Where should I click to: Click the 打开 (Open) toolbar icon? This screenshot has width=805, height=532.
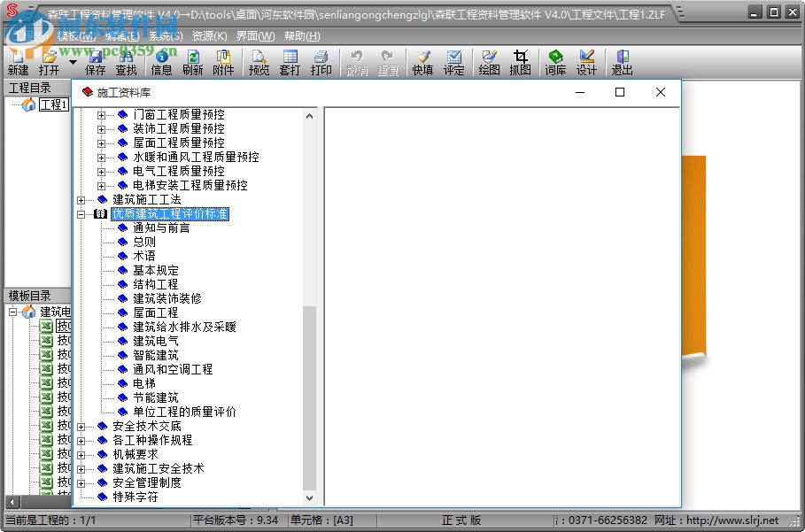[50, 63]
